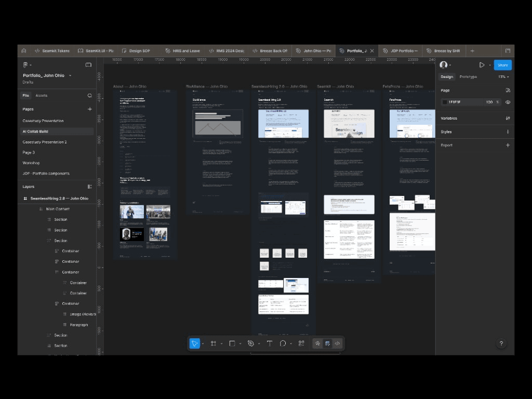Select the AI Collab Build page
This screenshot has height=399, width=532.
point(57,131)
